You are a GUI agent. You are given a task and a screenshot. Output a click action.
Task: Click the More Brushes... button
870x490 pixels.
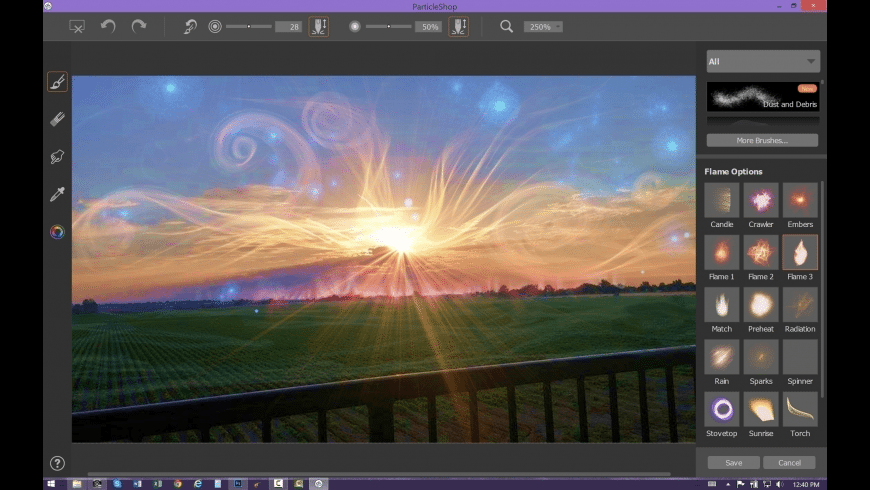(762, 140)
